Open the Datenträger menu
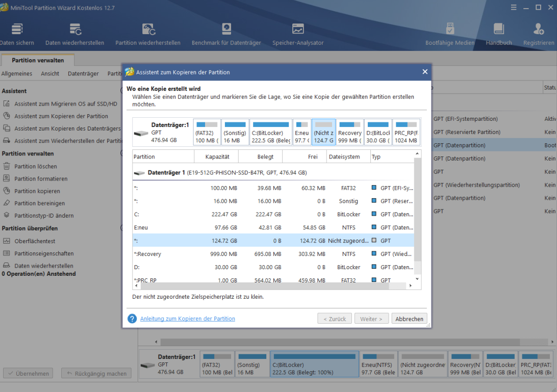The height and width of the screenshot is (392, 557). tap(83, 73)
